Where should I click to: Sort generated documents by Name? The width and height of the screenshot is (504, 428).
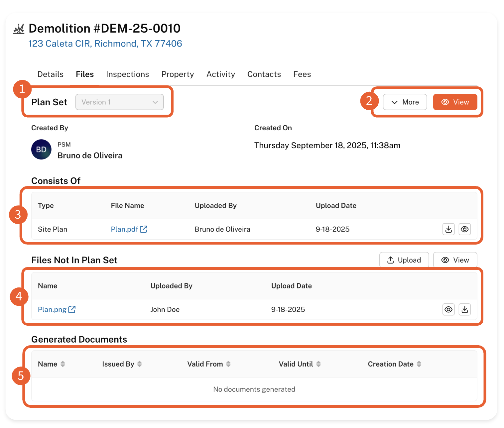pyautogui.click(x=63, y=364)
